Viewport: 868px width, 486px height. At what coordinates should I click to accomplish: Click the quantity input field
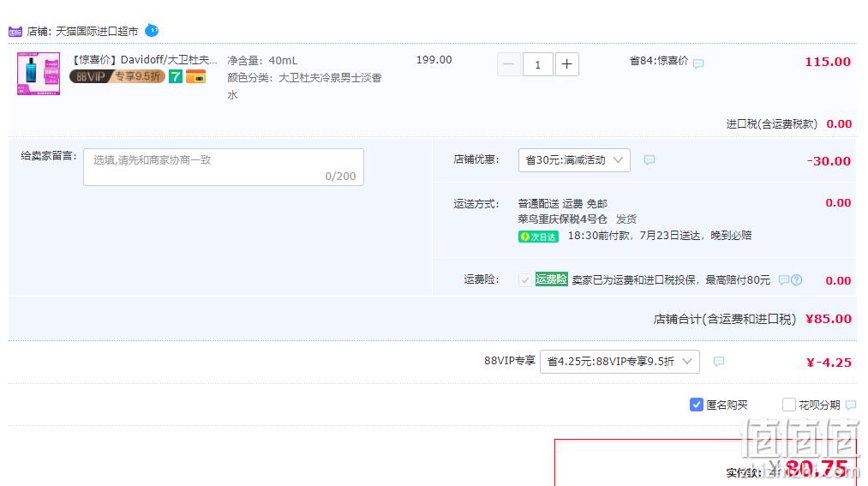tap(537, 64)
